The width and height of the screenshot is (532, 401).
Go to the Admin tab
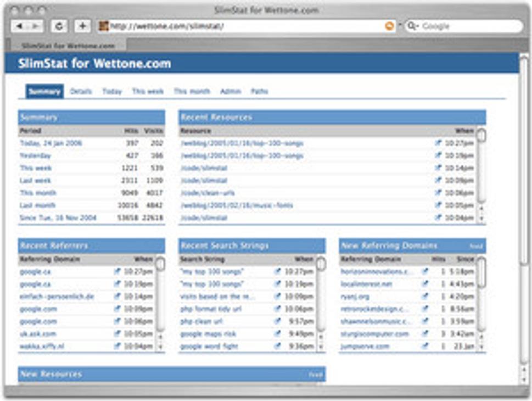(x=231, y=91)
